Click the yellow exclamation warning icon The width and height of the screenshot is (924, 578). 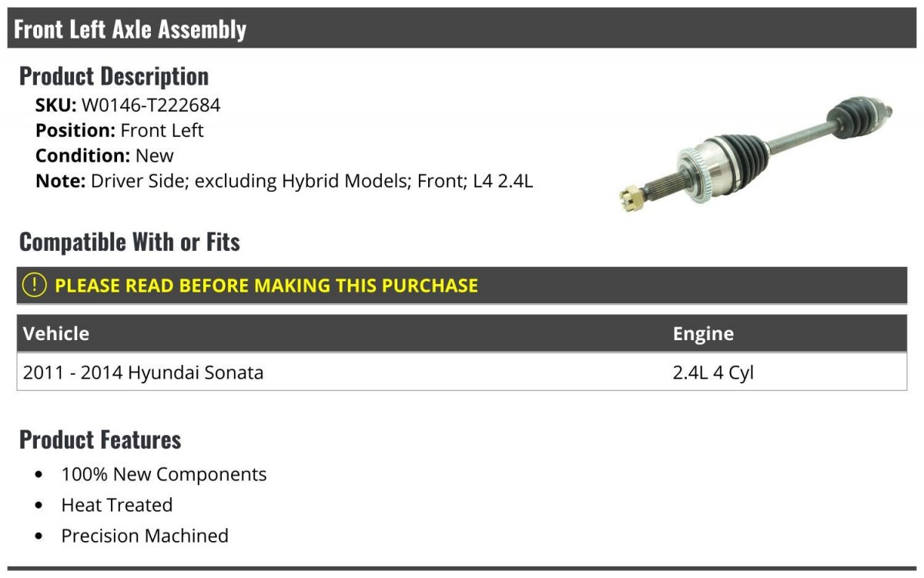35,286
